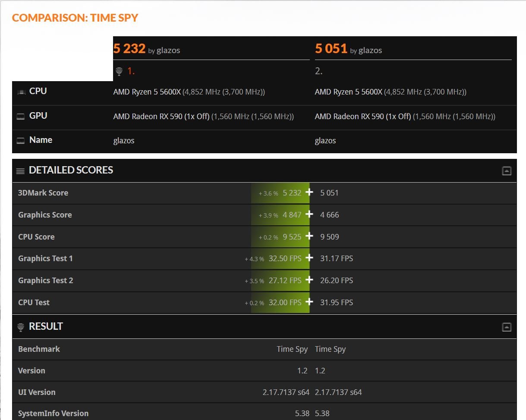
Task: Click the 4 847 graphics score value
Action: click(x=292, y=215)
